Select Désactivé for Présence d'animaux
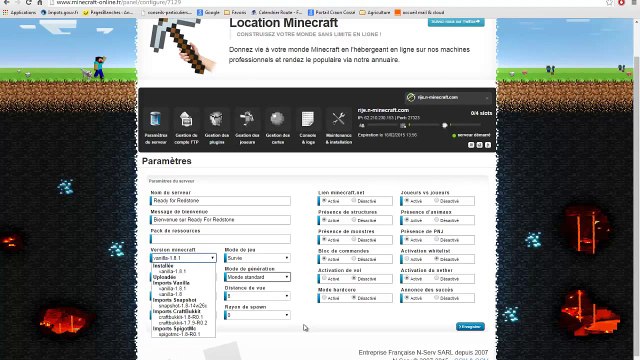Viewport: 640px width, 360px height. point(436,220)
